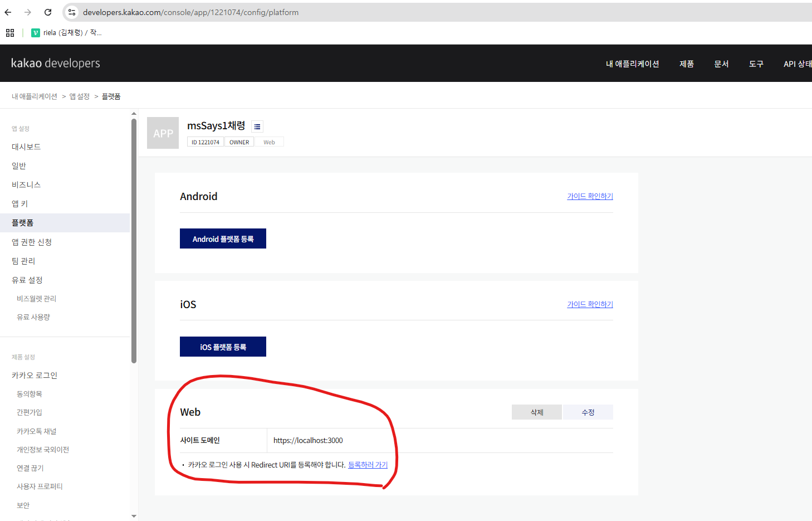Open the app list icon beside msSays1채령
This screenshot has width=812, height=521.
(x=257, y=126)
